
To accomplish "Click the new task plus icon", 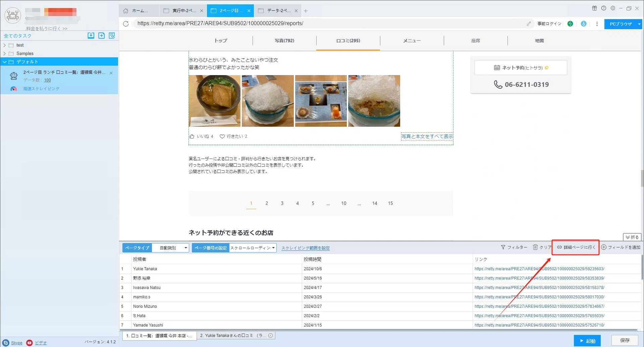I will 101,36.
